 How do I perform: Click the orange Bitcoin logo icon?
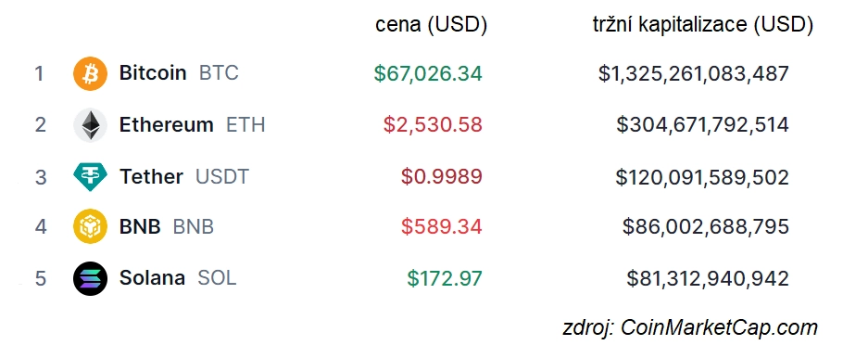[90, 73]
